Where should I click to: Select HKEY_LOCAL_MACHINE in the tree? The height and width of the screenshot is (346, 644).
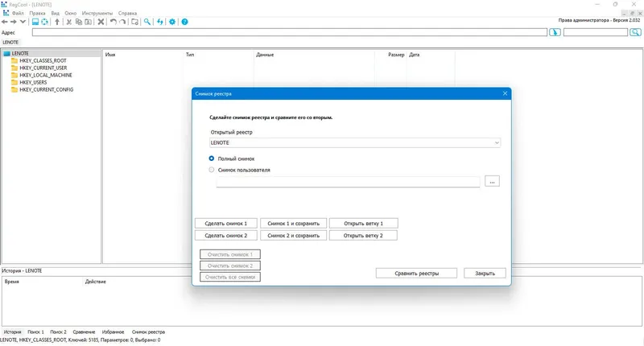click(46, 75)
